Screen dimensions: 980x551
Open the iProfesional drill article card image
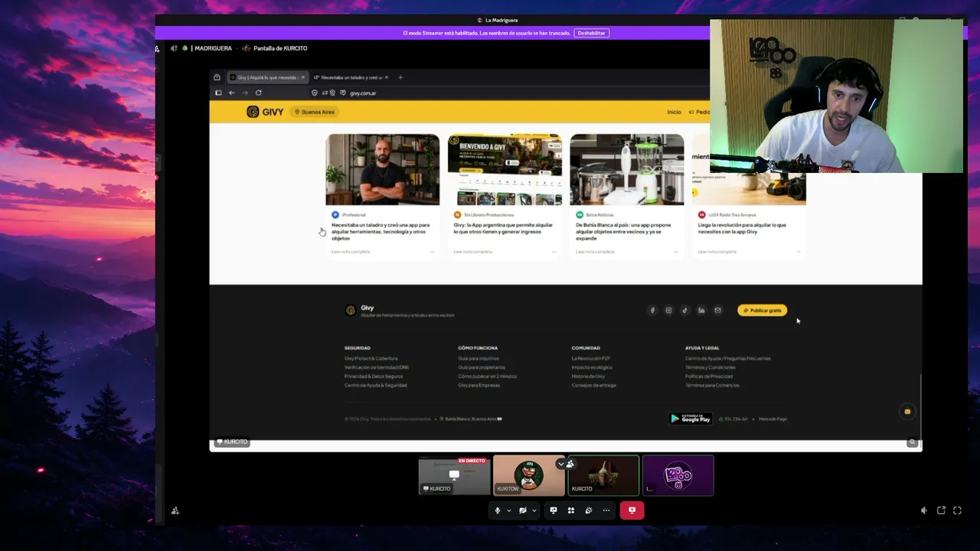coord(383,169)
